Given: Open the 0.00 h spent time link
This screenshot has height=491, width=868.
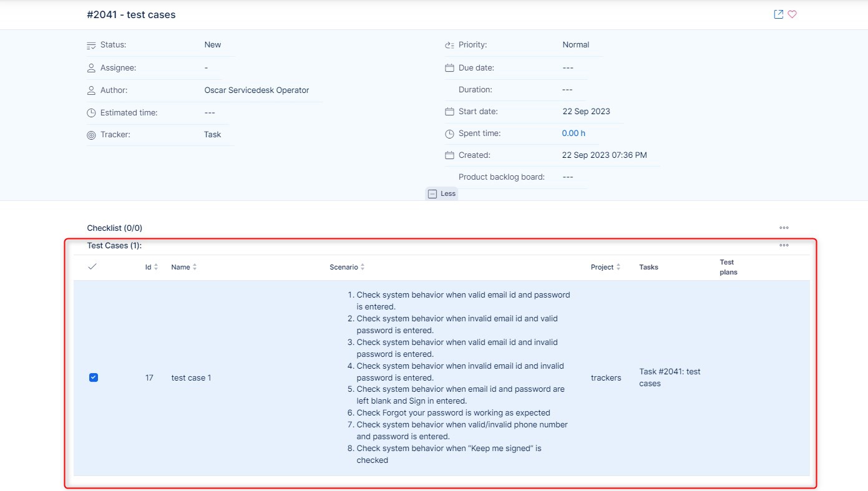Looking at the screenshot, I should 573,134.
